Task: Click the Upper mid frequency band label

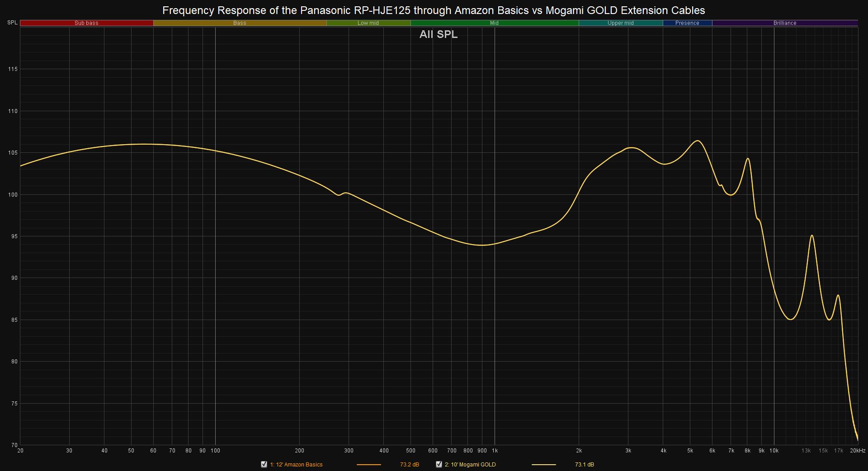Action: (621, 23)
